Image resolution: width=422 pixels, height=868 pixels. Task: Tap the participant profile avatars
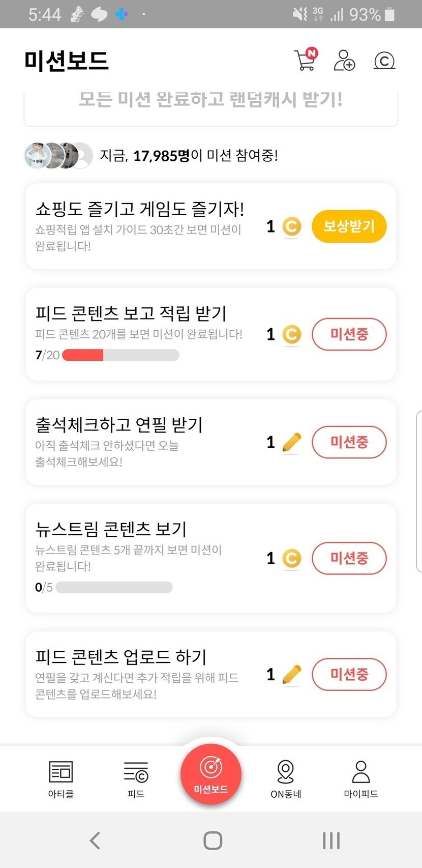click(x=58, y=155)
